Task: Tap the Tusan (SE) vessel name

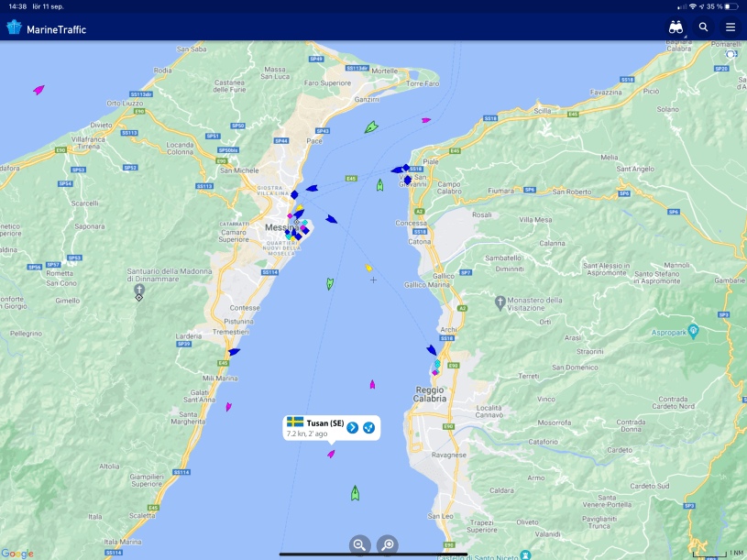Action: pyautogui.click(x=325, y=423)
